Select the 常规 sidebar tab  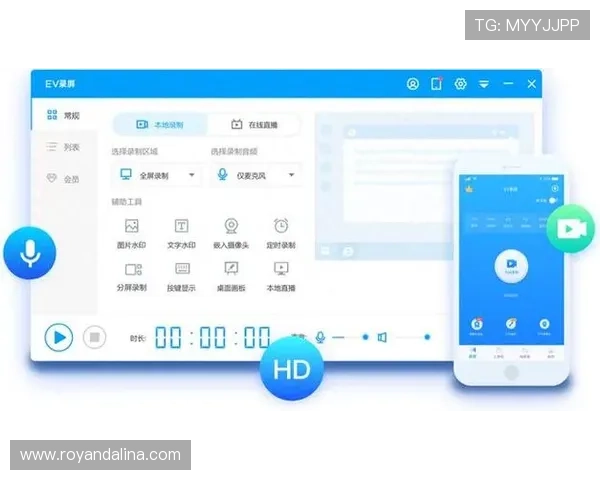click(x=64, y=115)
